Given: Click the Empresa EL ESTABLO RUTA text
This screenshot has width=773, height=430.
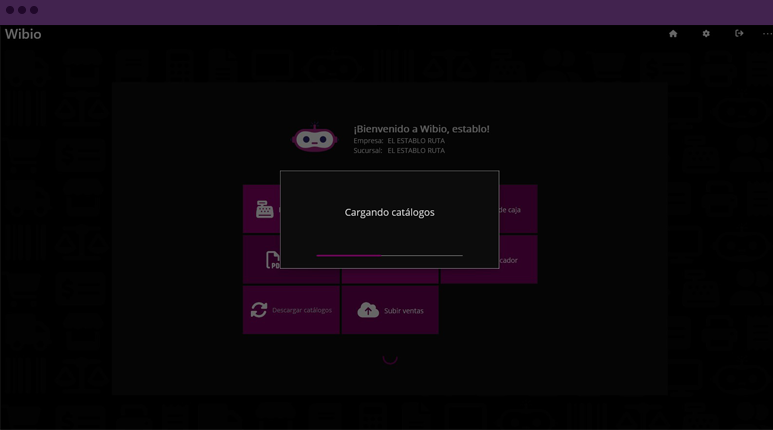Looking at the screenshot, I should 399,141.
